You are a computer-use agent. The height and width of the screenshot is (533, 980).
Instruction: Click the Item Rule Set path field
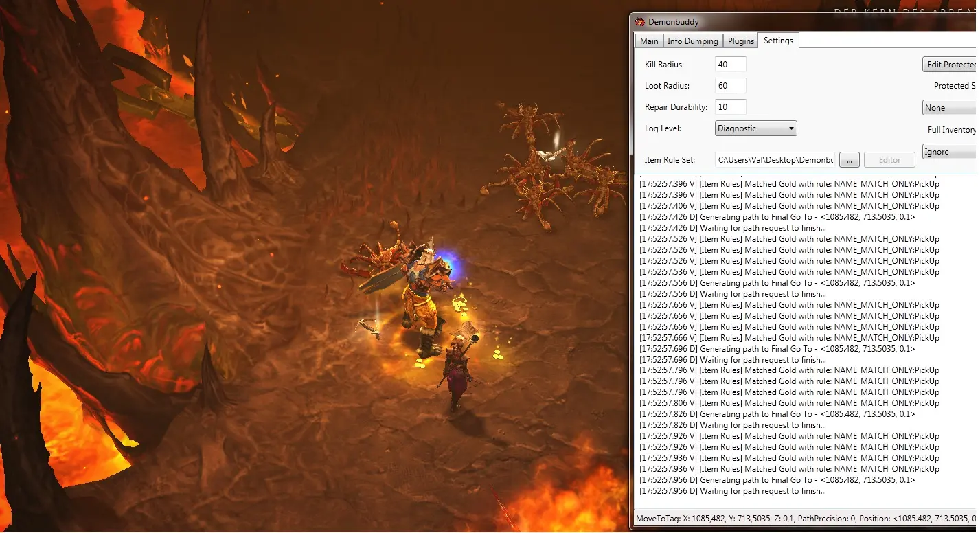(x=775, y=160)
